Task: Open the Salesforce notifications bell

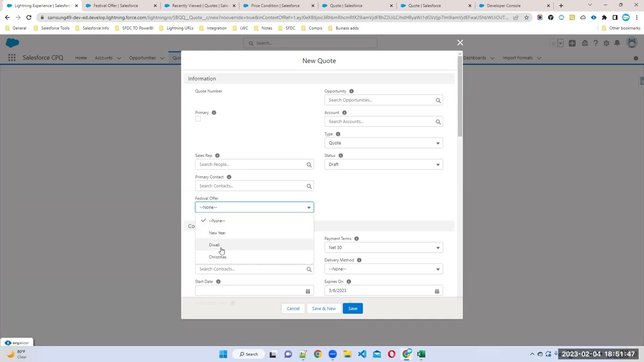Action: click(x=617, y=43)
